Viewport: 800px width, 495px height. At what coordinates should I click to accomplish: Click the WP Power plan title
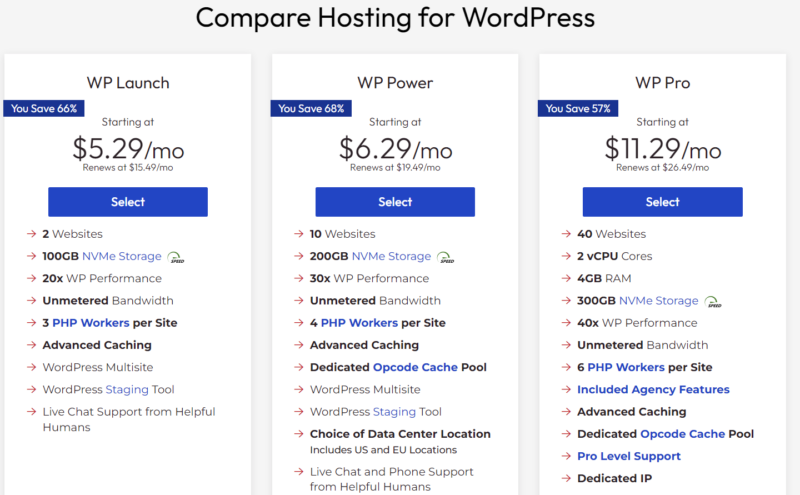click(395, 83)
